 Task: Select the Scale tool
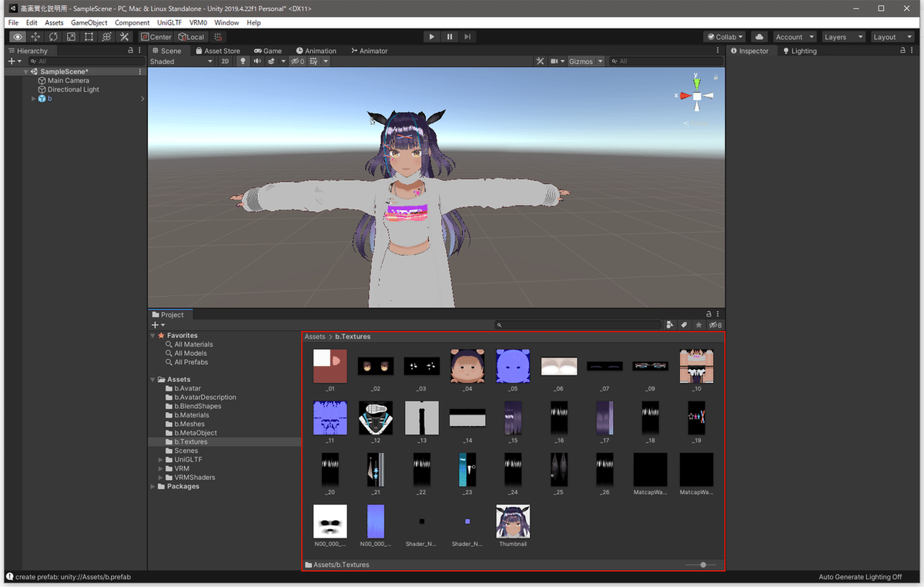coord(71,37)
